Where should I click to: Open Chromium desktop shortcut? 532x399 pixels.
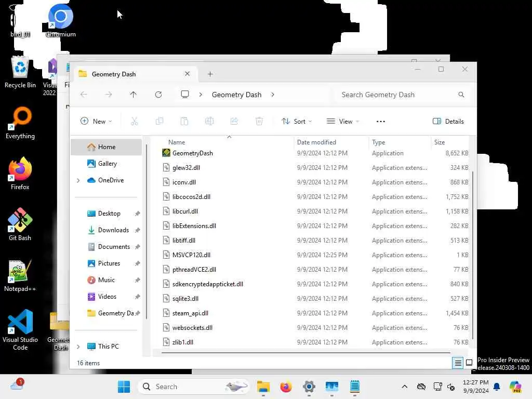[60, 20]
